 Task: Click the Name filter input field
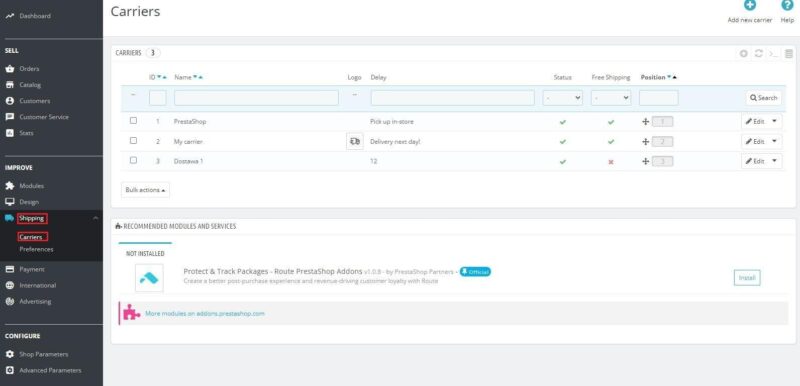tap(256, 98)
